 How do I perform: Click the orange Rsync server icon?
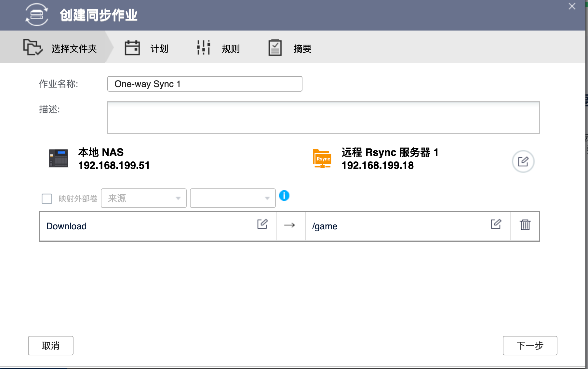pyautogui.click(x=322, y=159)
